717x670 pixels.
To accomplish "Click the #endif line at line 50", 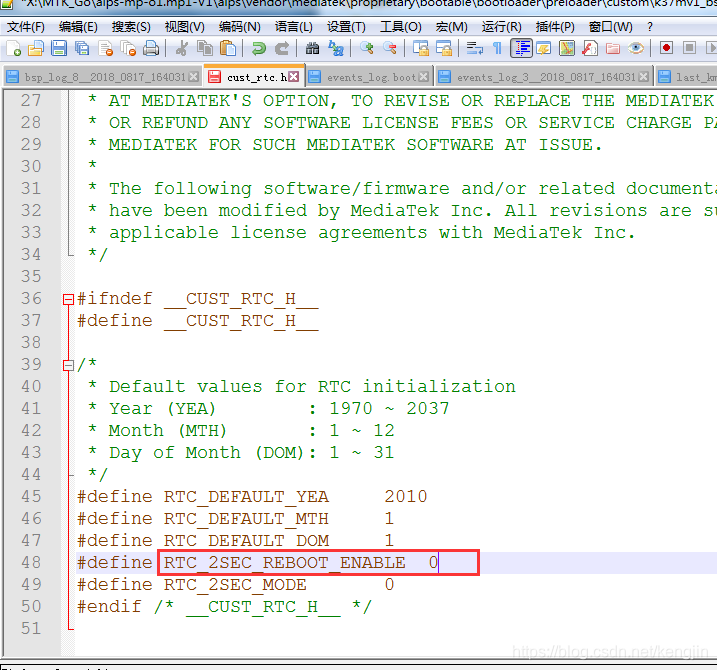I will tap(224, 606).
